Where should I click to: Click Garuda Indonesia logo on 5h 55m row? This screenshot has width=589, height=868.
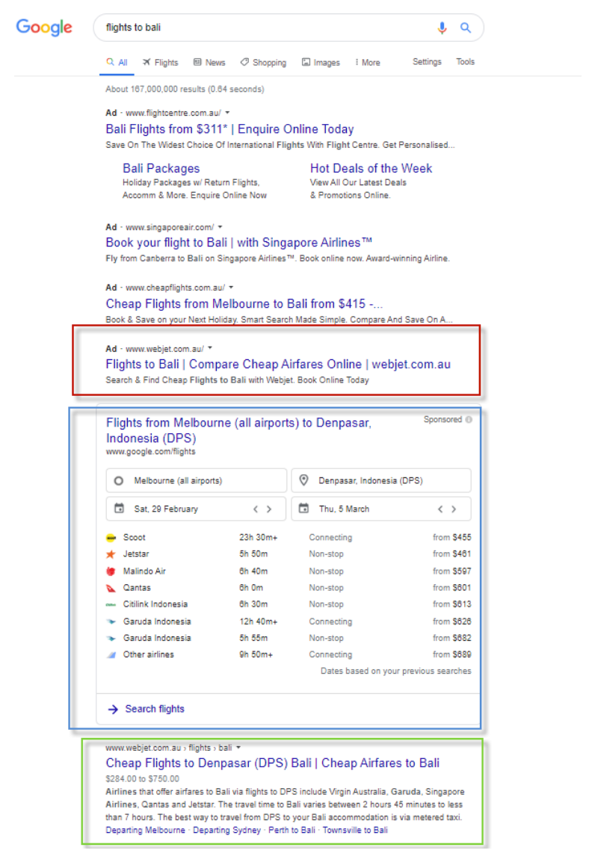click(x=111, y=638)
